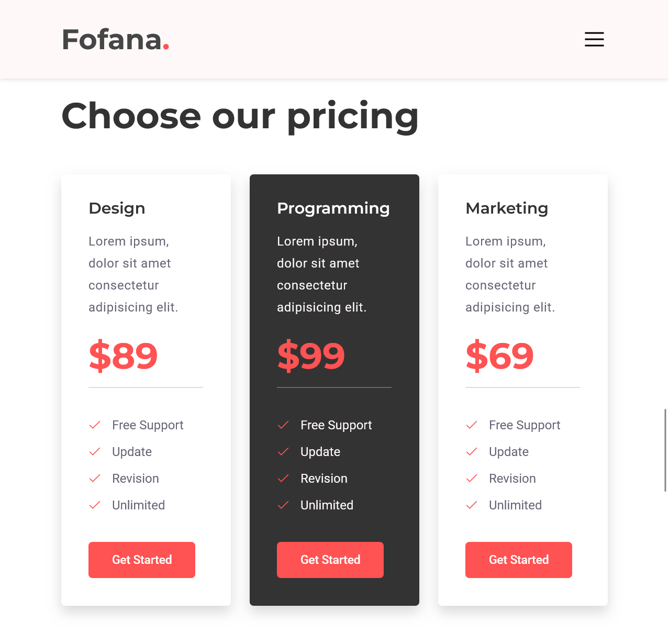Click the Unlimited checkmark in the Programming card
The height and width of the screenshot is (644, 669).
(283, 505)
